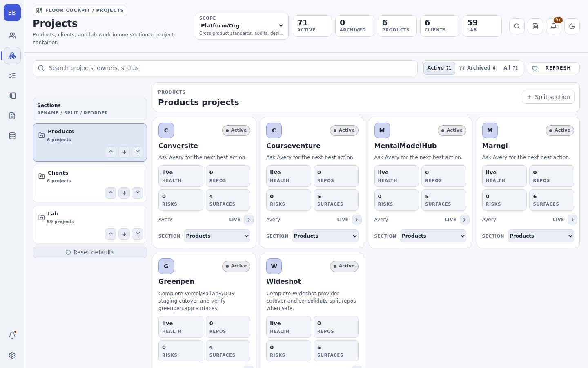The width and height of the screenshot is (588, 368).
Task: Split the Lab section via icon
Action: [138, 234]
